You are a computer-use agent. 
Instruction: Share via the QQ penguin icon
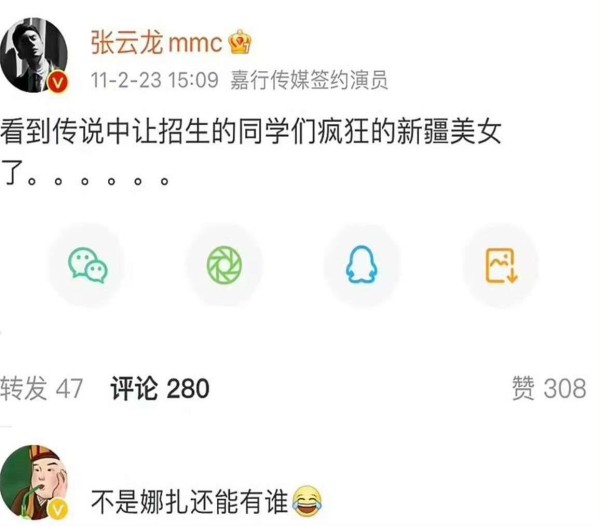[x=362, y=265]
